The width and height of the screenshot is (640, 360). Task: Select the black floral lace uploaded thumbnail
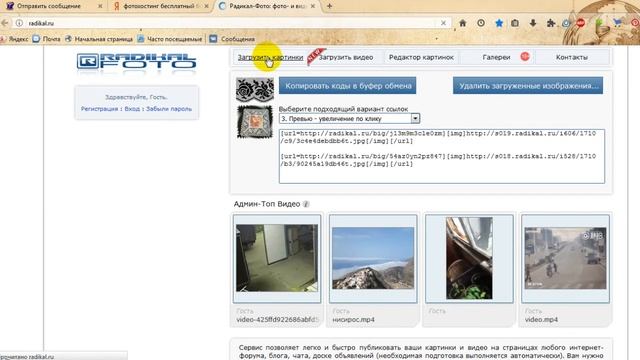[x=255, y=89]
